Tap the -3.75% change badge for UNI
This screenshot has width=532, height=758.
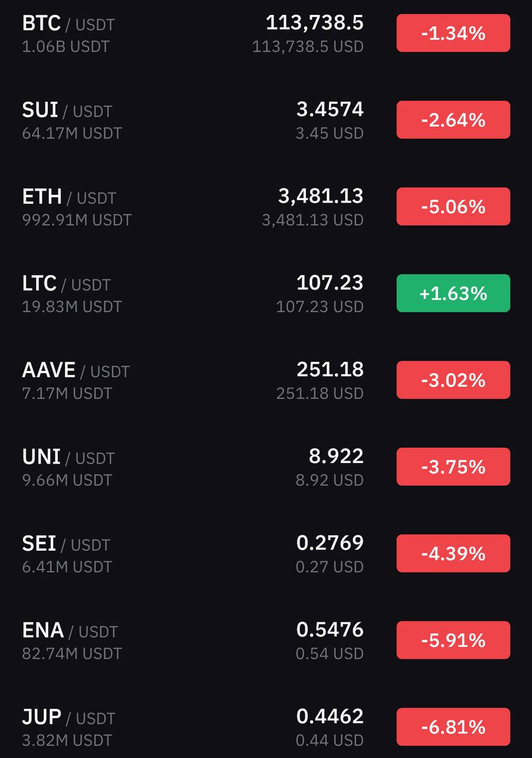point(453,467)
